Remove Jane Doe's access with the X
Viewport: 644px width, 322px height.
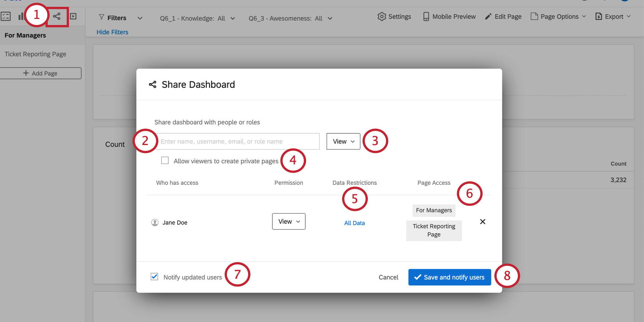[x=483, y=222]
